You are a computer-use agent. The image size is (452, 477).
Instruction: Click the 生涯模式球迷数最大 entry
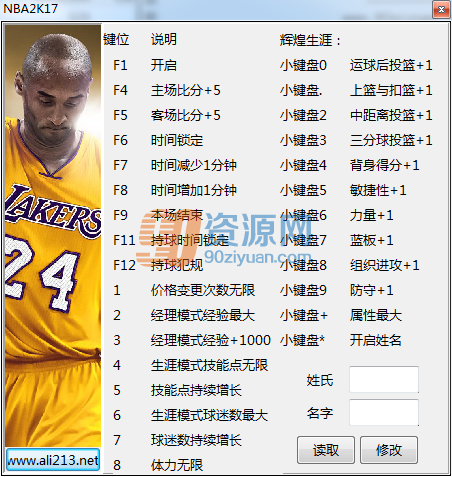(209, 415)
